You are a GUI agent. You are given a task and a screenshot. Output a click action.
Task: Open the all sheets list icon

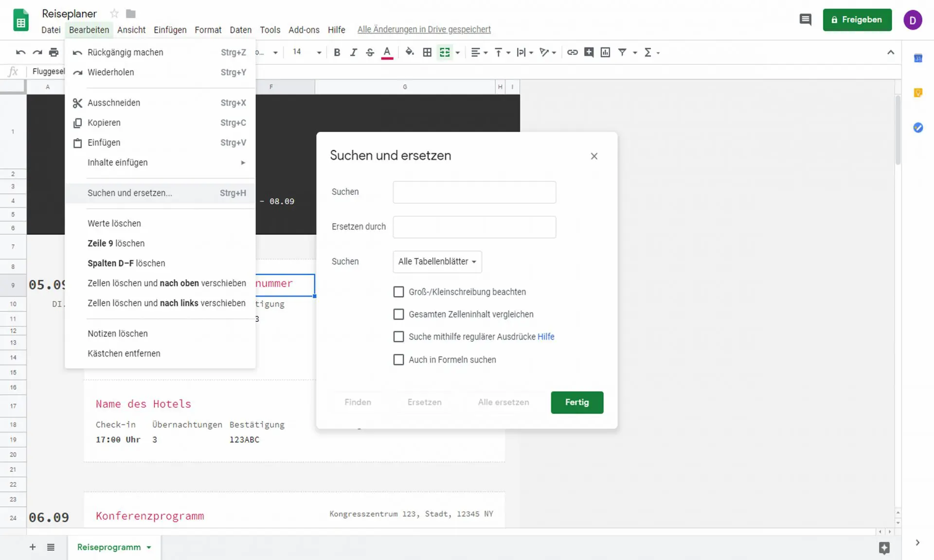pyautogui.click(x=51, y=547)
